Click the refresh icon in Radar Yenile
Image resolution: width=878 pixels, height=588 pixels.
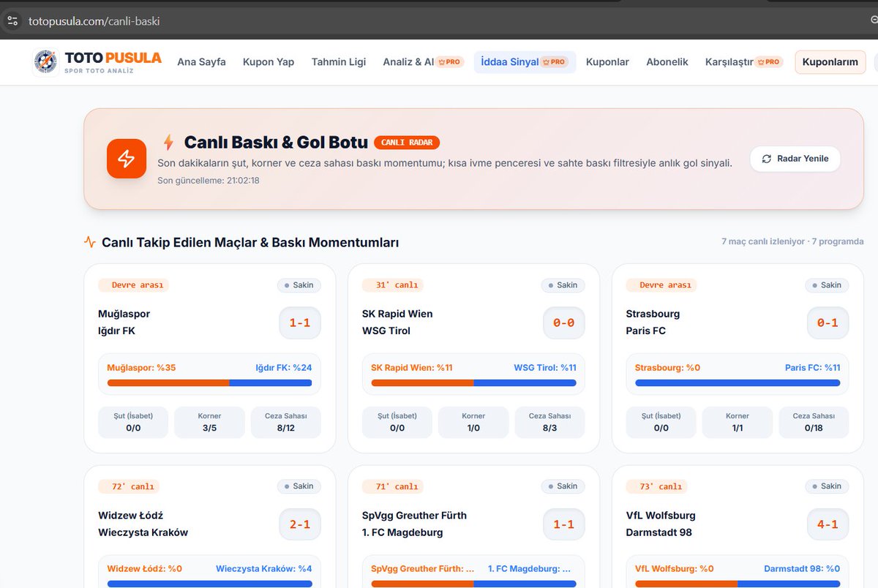pos(767,159)
